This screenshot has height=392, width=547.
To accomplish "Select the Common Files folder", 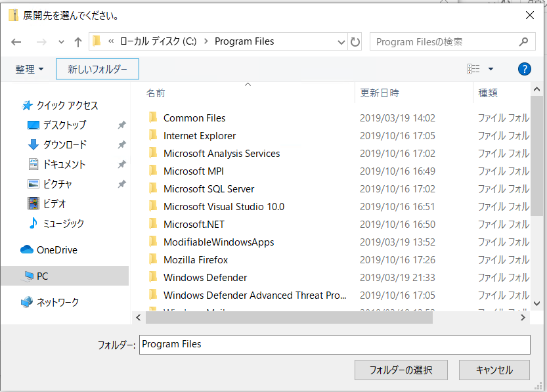I will click(x=194, y=118).
